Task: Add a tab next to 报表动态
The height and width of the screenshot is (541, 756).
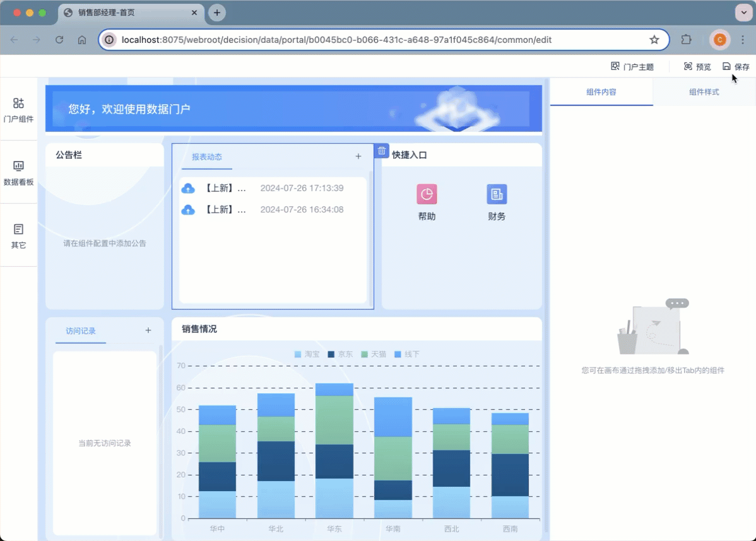Action: [358, 156]
